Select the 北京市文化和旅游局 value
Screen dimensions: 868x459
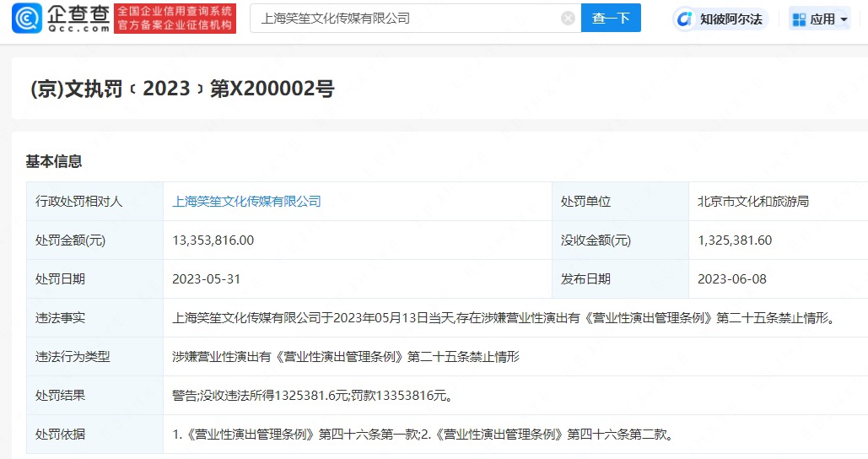[x=752, y=201]
